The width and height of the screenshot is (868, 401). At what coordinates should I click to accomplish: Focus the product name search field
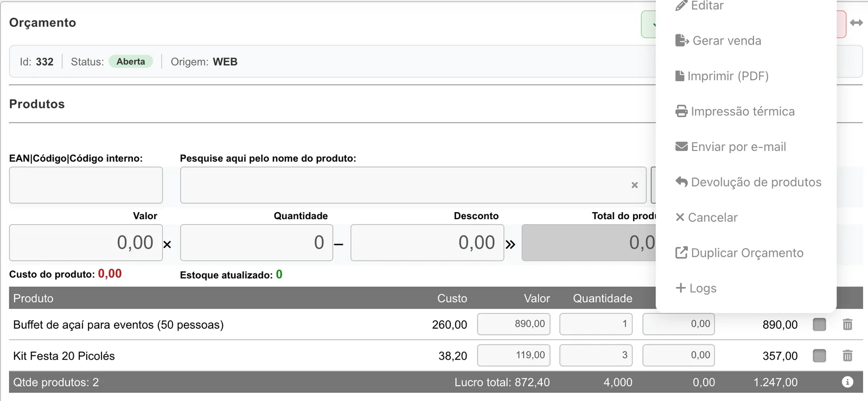coord(413,185)
